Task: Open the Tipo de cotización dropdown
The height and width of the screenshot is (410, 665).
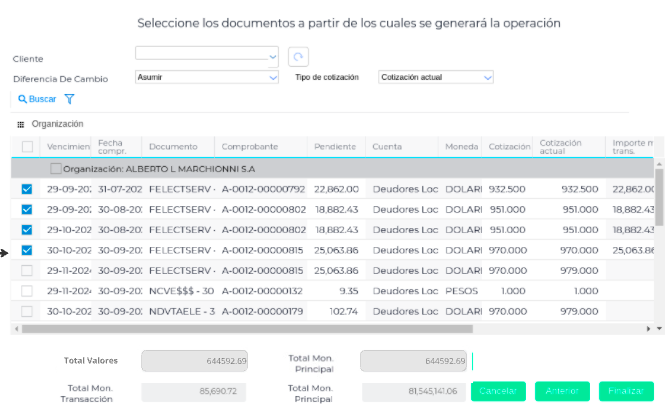Action: 488,78
